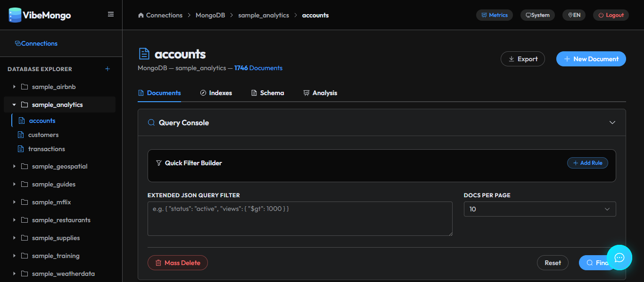Select the sample_weatherdata database name
This screenshot has width=644, height=282.
coord(64,274)
